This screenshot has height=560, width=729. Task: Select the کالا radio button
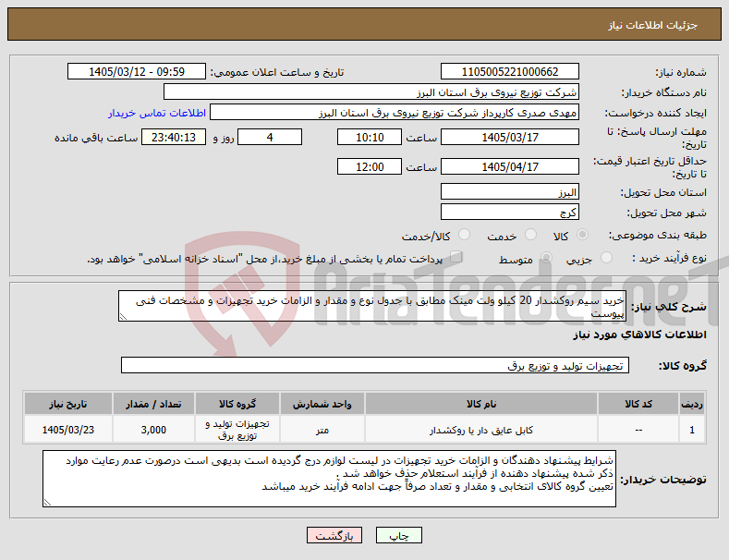(x=582, y=235)
